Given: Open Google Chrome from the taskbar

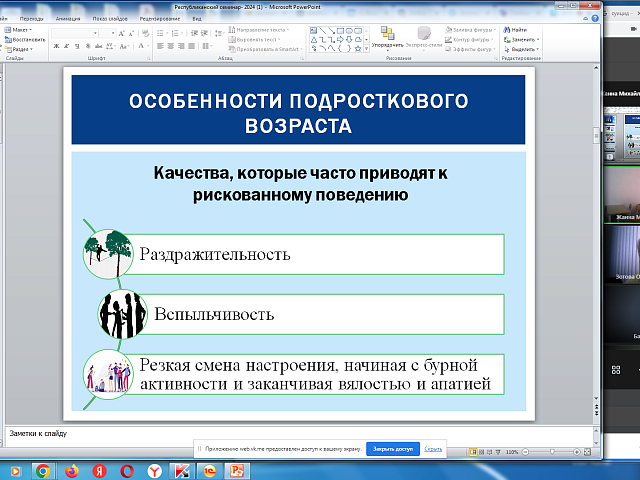Looking at the screenshot, I should click(43, 470).
